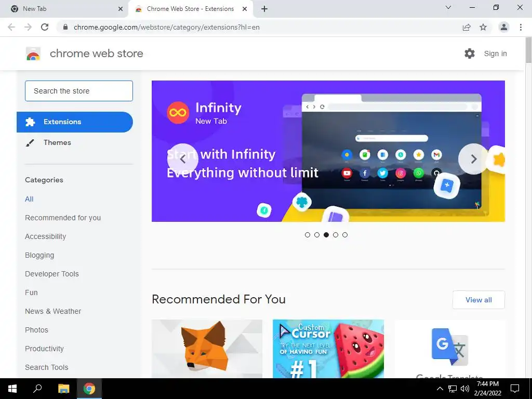This screenshot has height=399, width=532.
Task: Click the volume speaker tray icon
Action: 465,389
